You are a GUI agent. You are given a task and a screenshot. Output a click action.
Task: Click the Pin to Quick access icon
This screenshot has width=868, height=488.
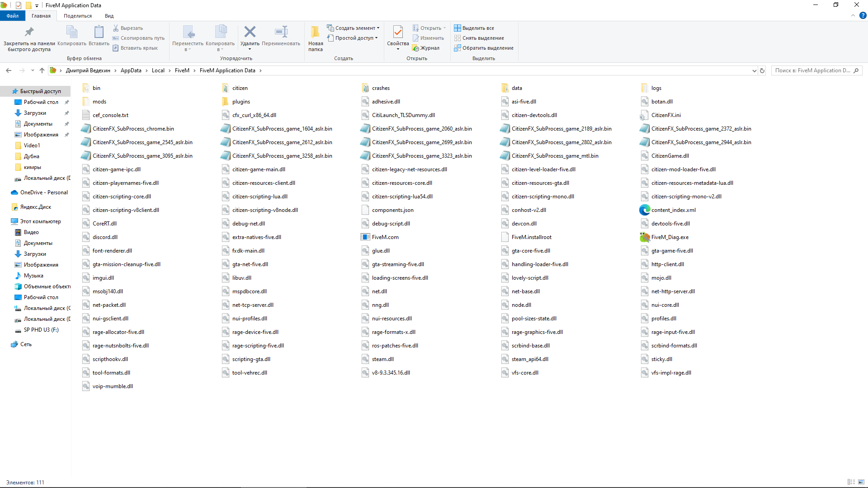(29, 32)
